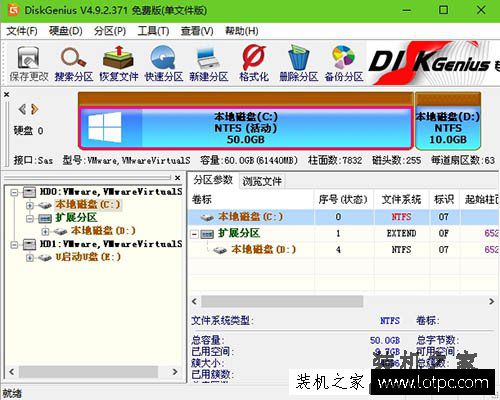Click HD0 disk icon in tree
This screenshot has width=500, height=400.
click(29, 192)
